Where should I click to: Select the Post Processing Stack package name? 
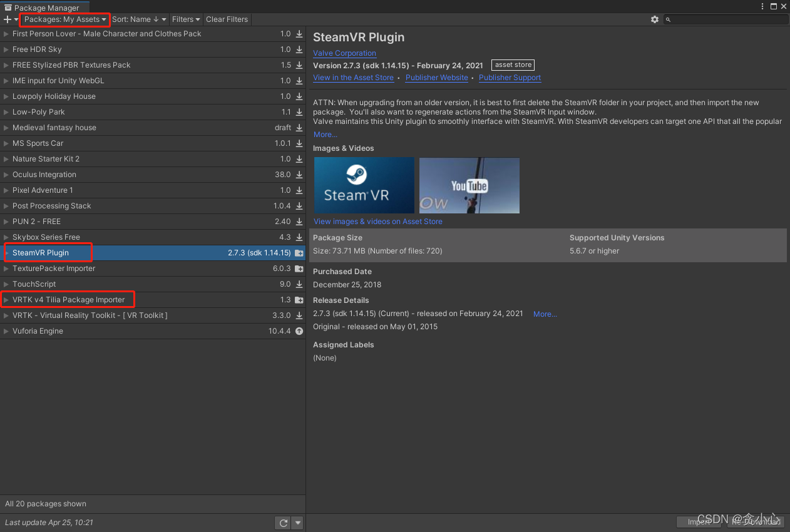click(52, 206)
